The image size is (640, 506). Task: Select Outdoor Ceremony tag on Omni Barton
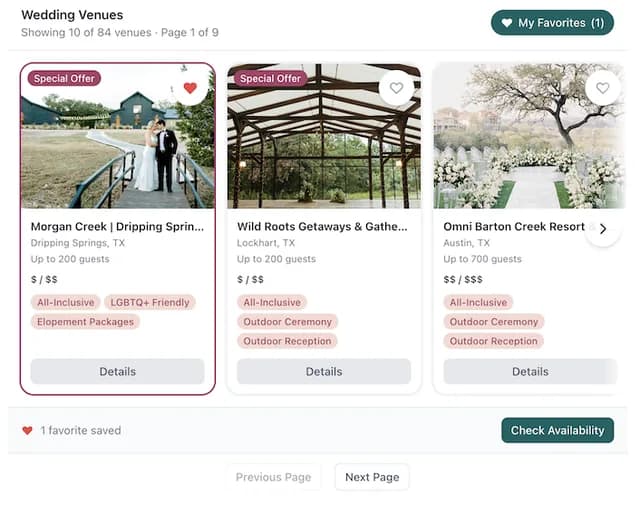pyautogui.click(x=493, y=322)
